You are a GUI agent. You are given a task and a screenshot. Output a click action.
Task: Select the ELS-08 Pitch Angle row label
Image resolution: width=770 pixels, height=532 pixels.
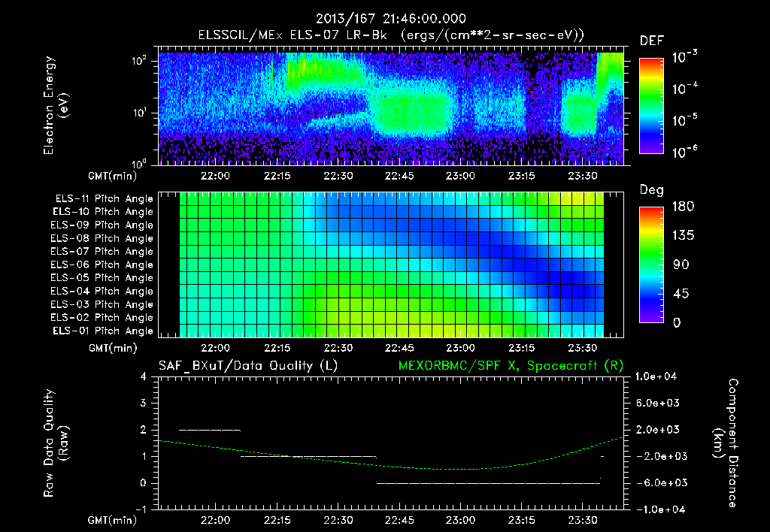[x=102, y=238]
